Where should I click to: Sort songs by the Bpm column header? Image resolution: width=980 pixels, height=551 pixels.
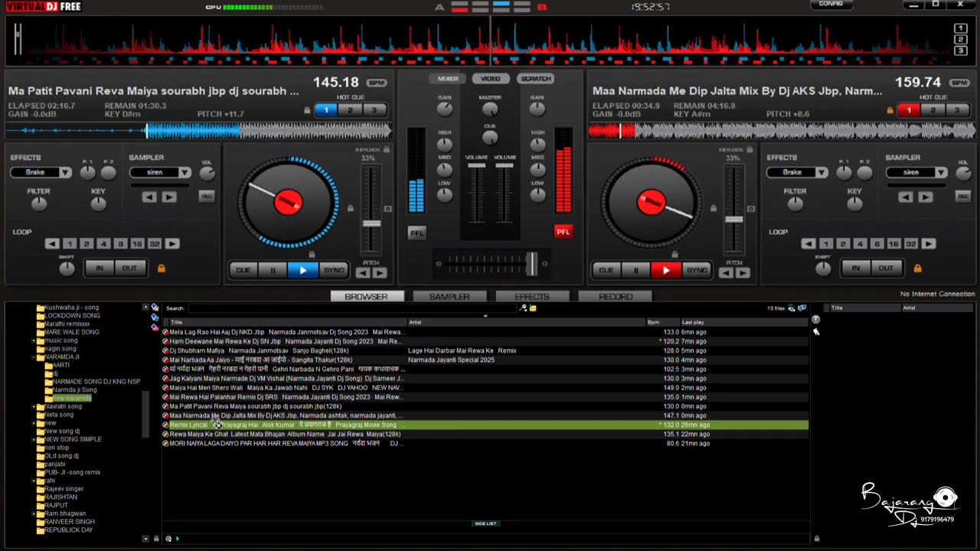pos(663,322)
